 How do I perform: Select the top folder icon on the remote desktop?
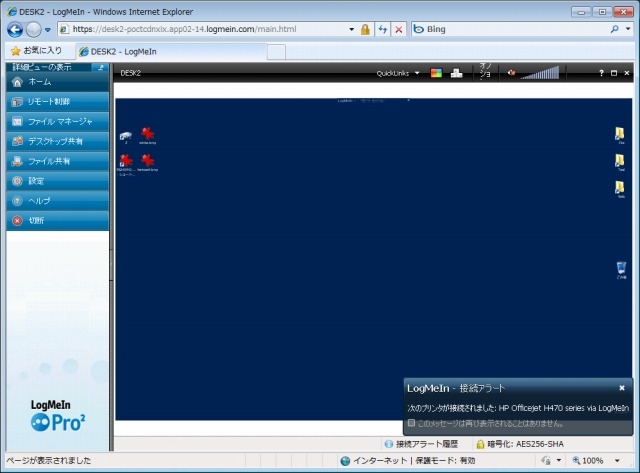point(620,135)
